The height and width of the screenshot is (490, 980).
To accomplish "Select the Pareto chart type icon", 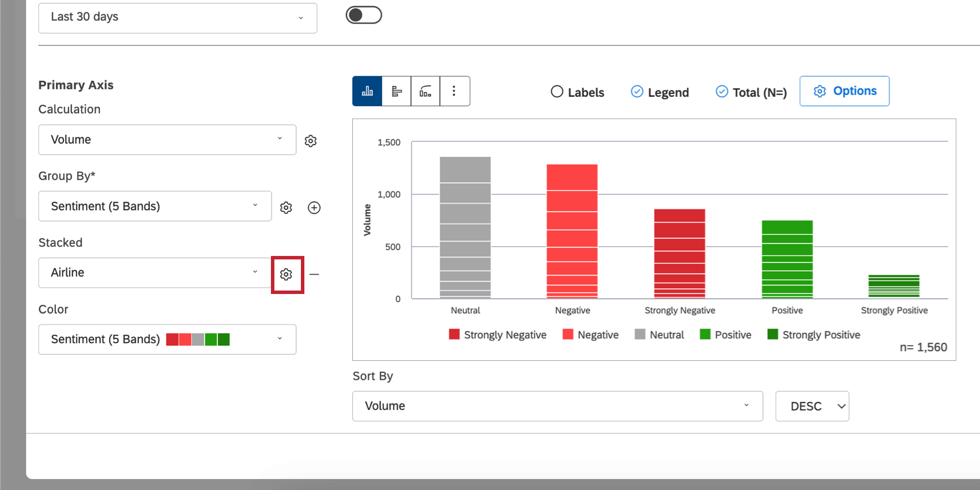I will [425, 91].
